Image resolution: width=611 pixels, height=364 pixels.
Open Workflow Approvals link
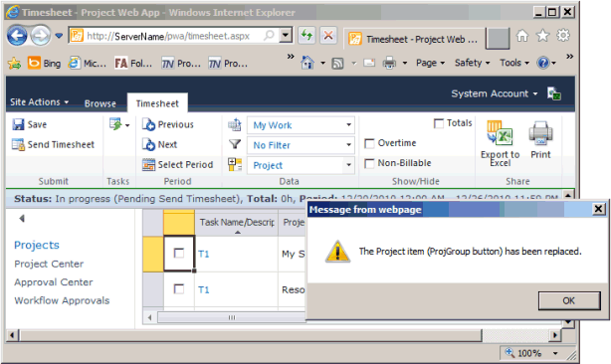tap(62, 300)
